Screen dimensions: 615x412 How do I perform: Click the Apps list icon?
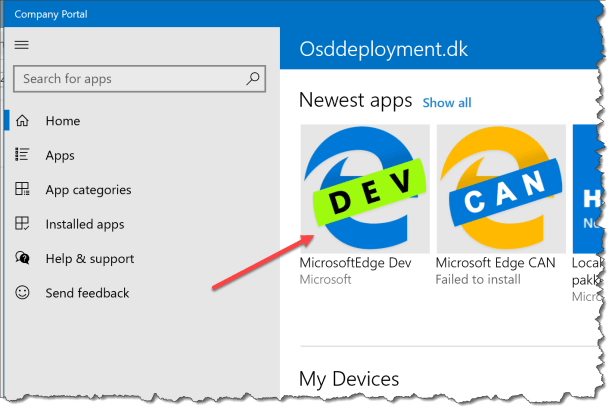pyautogui.click(x=22, y=155)
